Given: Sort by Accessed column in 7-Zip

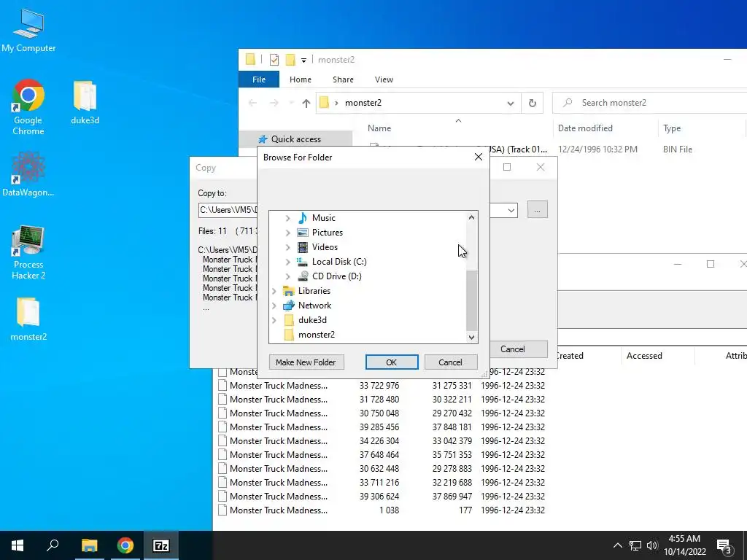Looking at the screenshot, I should pos(644,356).
